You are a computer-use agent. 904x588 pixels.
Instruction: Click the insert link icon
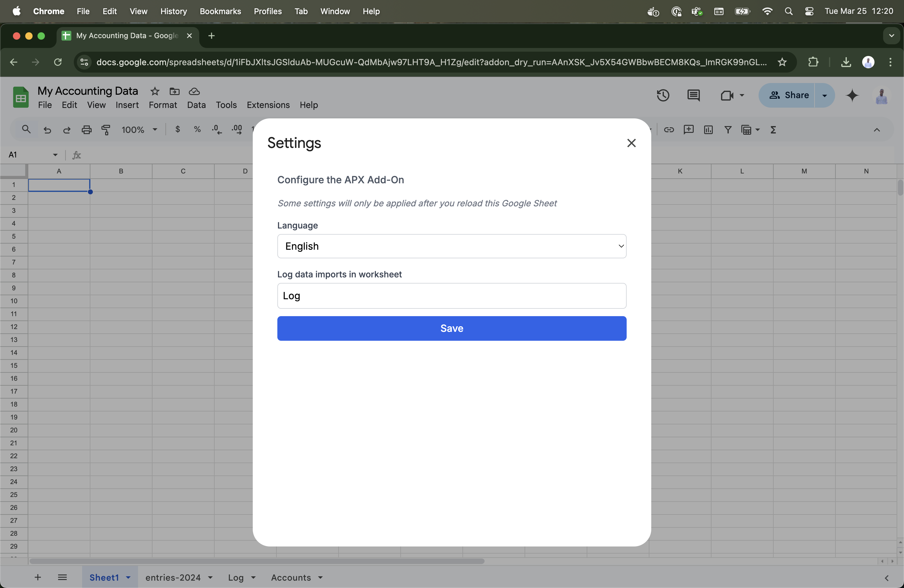point(668,130)
